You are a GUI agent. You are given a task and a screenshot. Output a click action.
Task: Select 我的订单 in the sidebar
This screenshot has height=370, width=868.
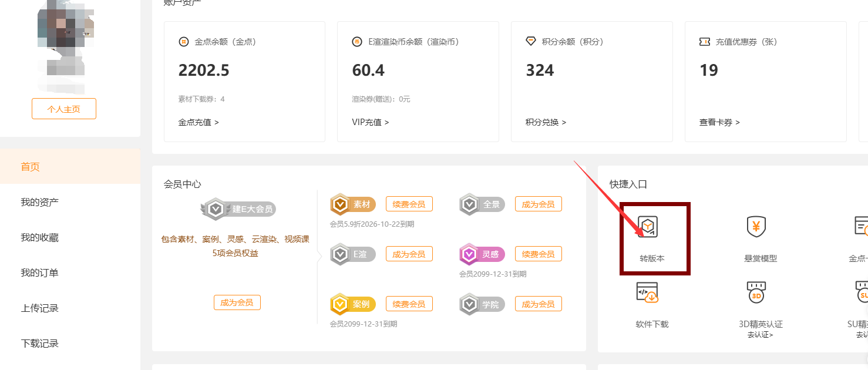tap(40, 273)
